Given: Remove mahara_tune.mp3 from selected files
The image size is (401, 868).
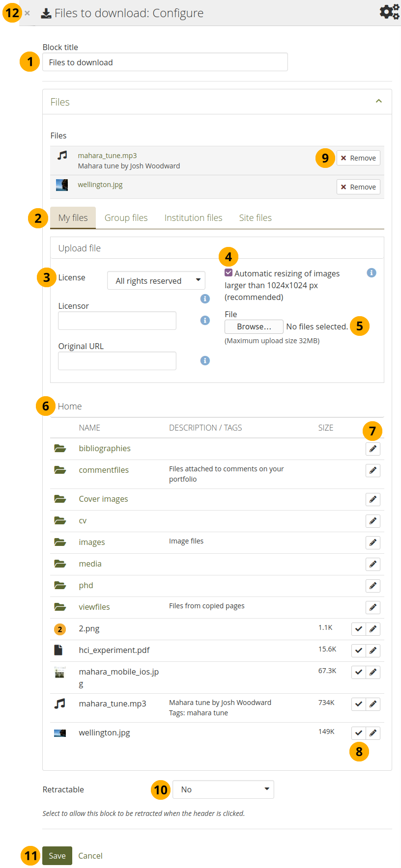Looking at the screenshot, I should 358,158.
